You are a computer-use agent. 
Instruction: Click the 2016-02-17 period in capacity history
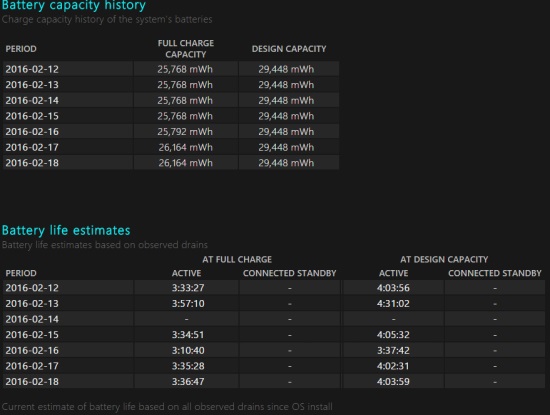coord(32,147)
